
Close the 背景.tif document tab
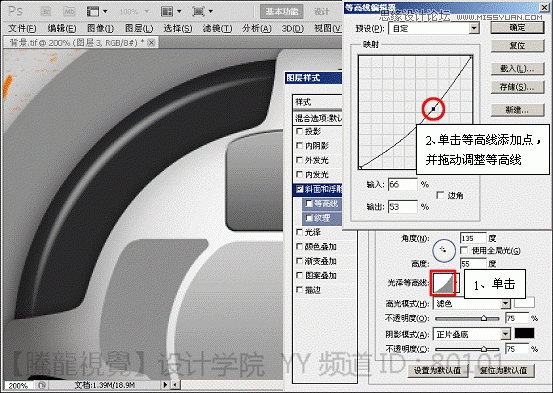click(x=151, y=43)
